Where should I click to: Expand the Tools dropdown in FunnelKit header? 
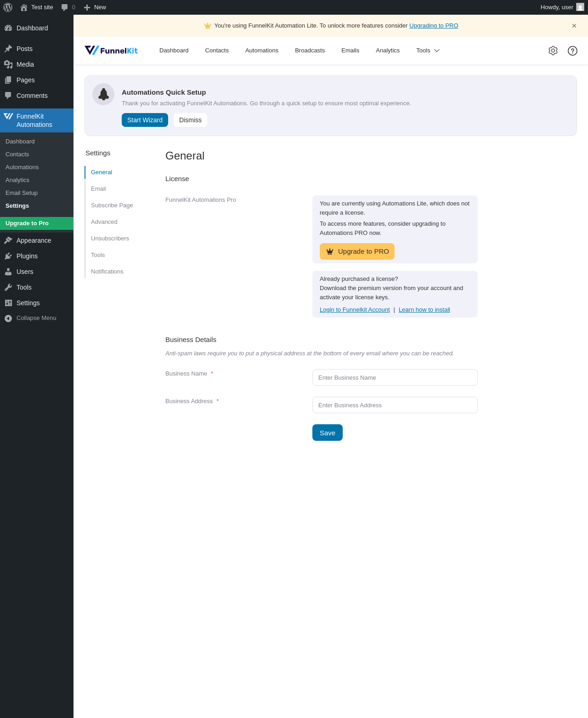(x=428, y=51)
